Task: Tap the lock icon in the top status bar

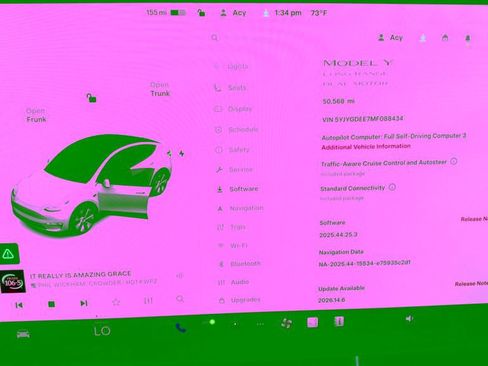Action: click(201, 13)
